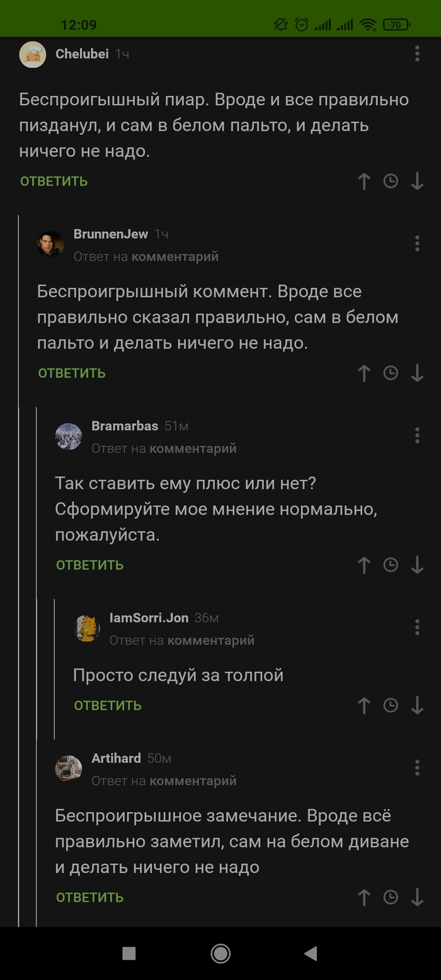Tap IamSorri.Jon's avatar image
Viewport: 441px width, 980px height.
(x=88, y=628)
